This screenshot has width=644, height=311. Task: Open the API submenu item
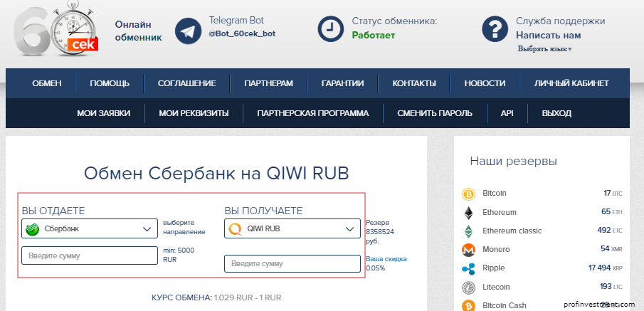coord(507,113)
